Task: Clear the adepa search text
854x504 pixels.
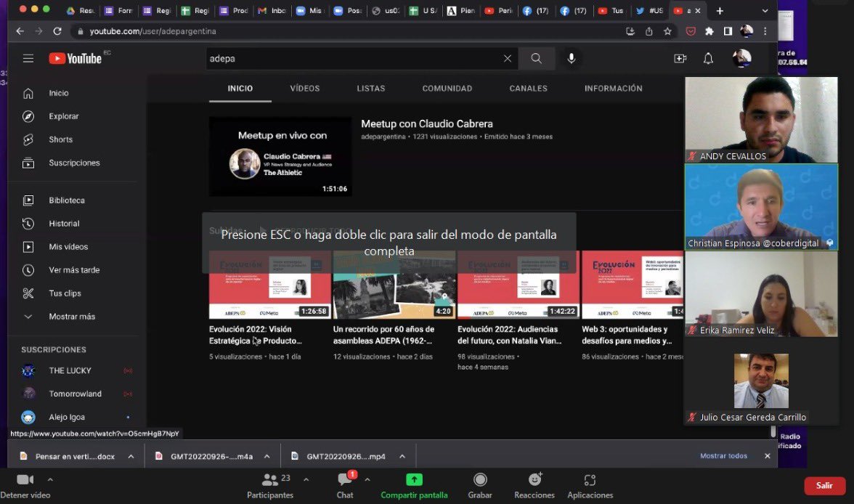Action: point(507,58)
